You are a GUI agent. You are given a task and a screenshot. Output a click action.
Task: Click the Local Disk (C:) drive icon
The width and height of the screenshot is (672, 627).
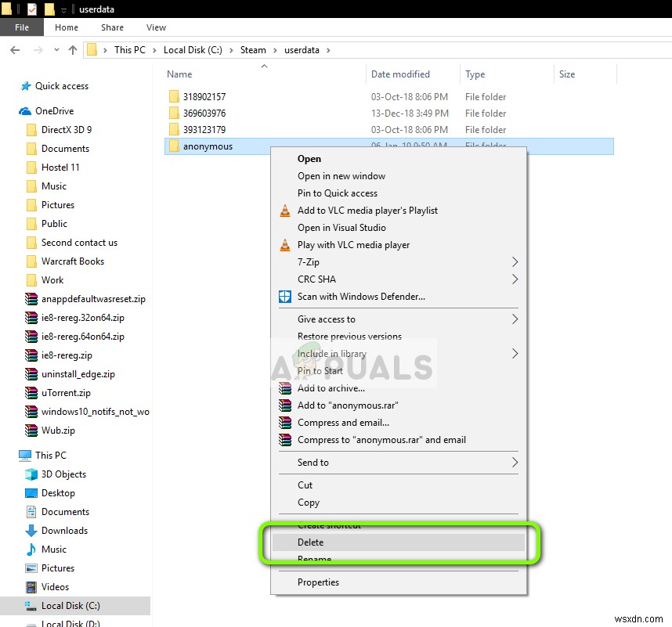tap(31, 606)
